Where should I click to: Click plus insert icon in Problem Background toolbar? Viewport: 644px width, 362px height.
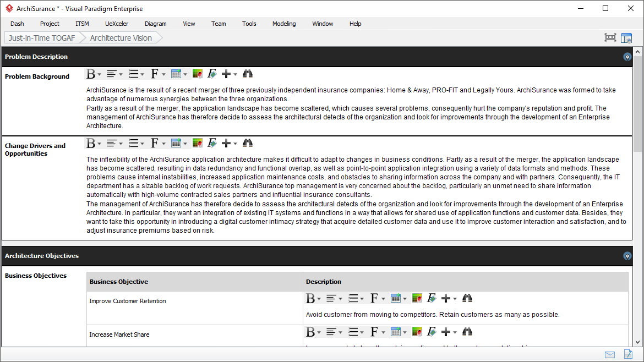point(226,74)
